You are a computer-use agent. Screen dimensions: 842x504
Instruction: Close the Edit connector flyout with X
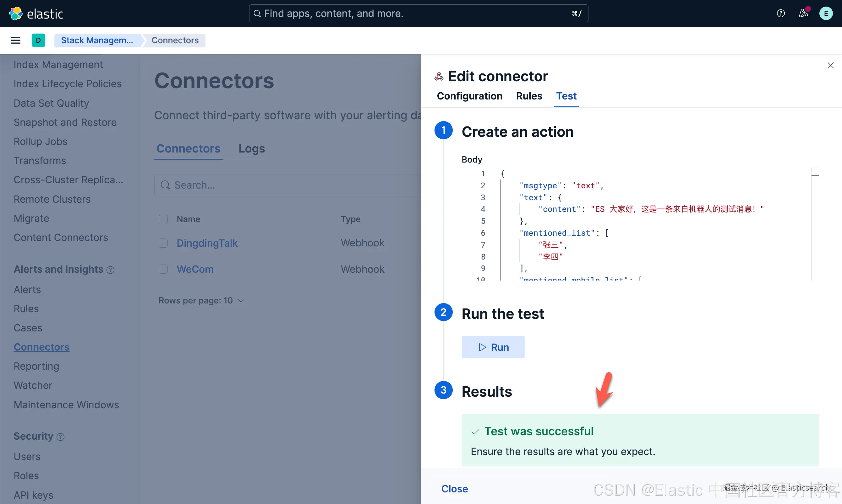[830, 65]
